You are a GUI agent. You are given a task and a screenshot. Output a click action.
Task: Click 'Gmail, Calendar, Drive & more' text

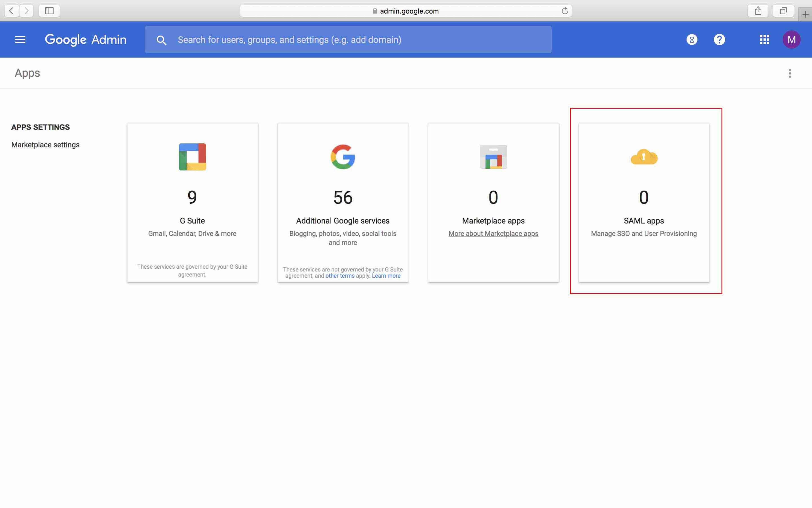click(192, 233)
